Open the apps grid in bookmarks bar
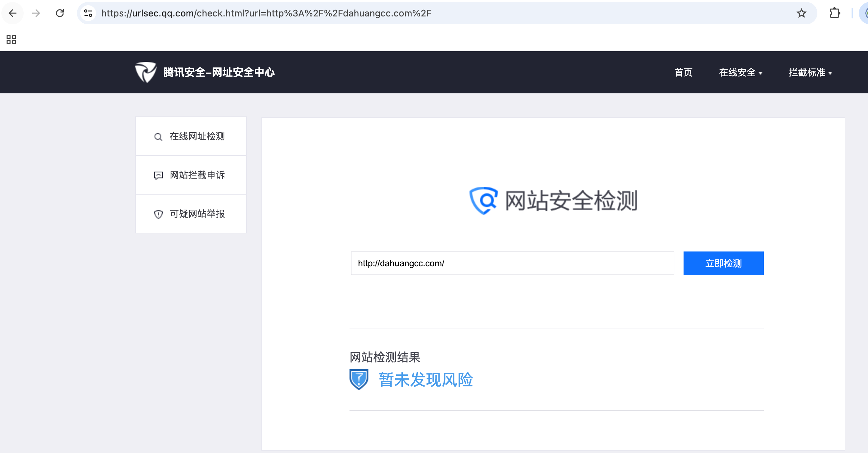The image size is (868, 453). coord(11,39)
